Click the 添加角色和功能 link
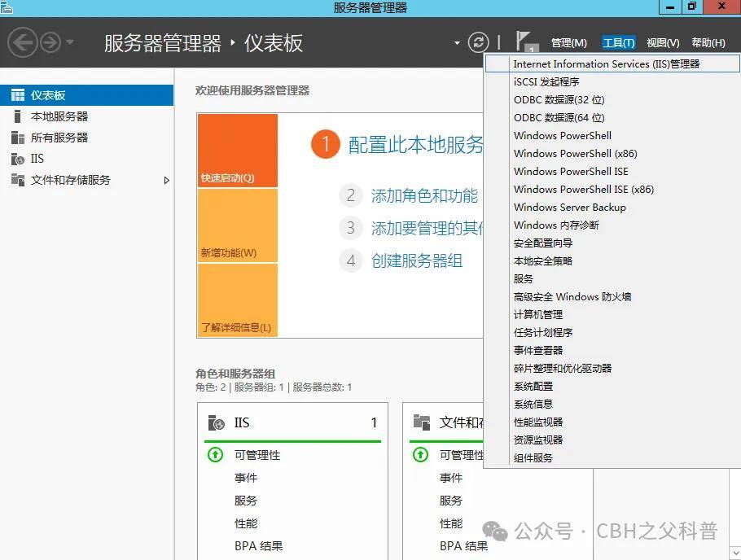 424,195
